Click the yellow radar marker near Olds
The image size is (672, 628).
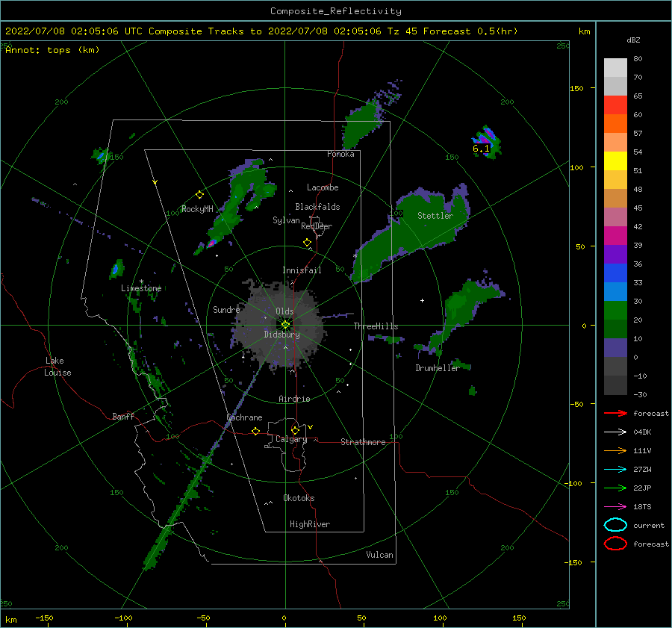285,325
